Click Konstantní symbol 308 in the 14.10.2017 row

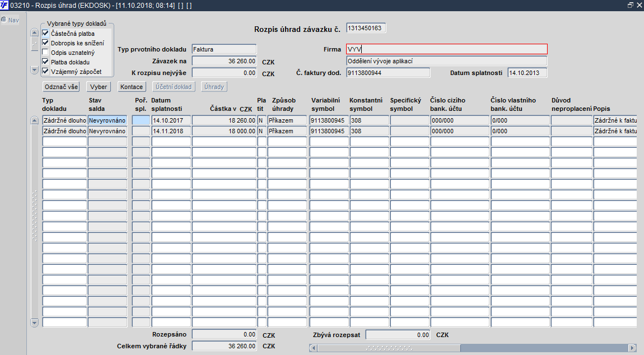pyautogui.click(x=369, y=120)
